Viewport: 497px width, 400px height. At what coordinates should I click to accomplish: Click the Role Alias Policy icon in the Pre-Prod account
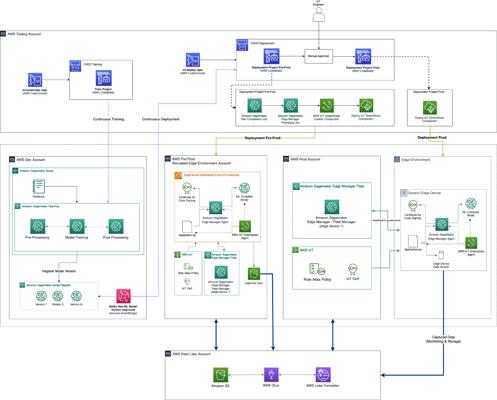[188, 266]
